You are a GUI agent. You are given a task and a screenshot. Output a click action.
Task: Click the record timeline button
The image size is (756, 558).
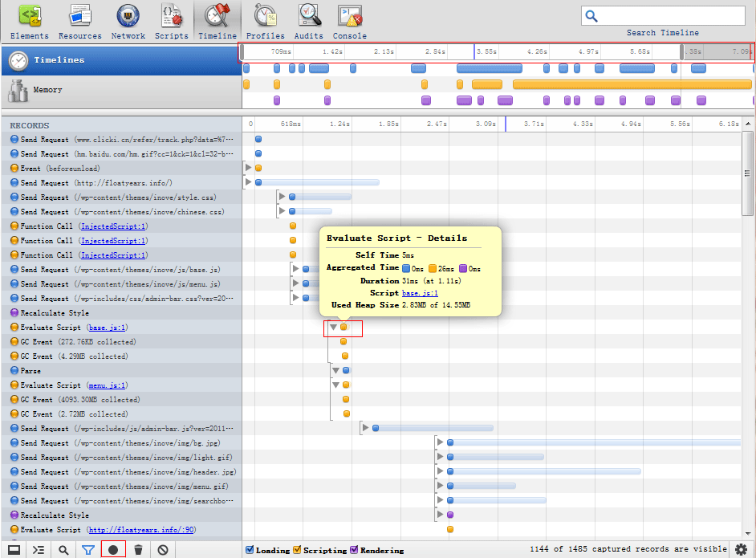[113, 550]
